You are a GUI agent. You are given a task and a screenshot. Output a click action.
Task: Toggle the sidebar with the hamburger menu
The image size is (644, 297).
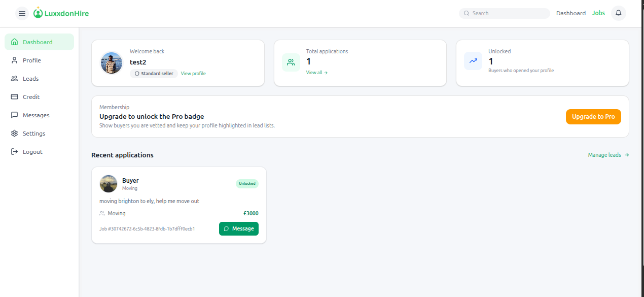click(x=22, y=13)
